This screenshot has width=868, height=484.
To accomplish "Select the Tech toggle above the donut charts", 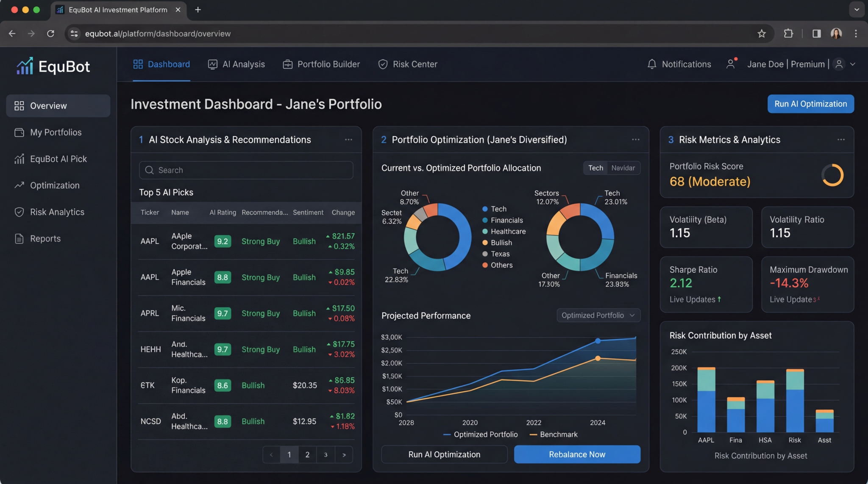I will coord(595,168).
